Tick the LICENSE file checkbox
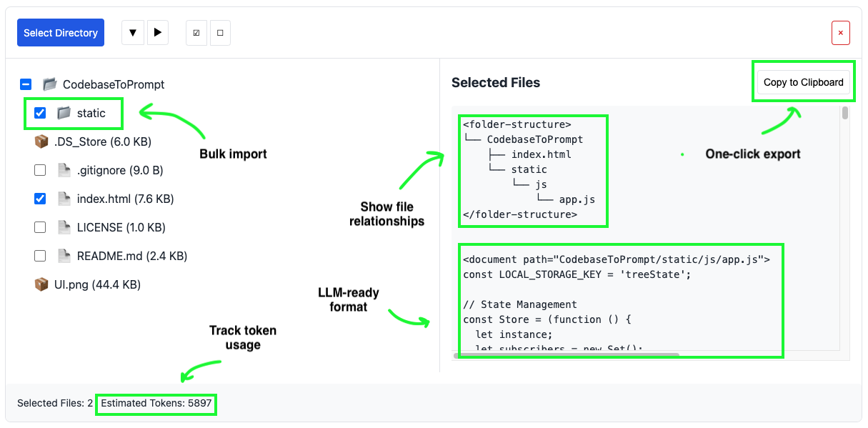 41,227
